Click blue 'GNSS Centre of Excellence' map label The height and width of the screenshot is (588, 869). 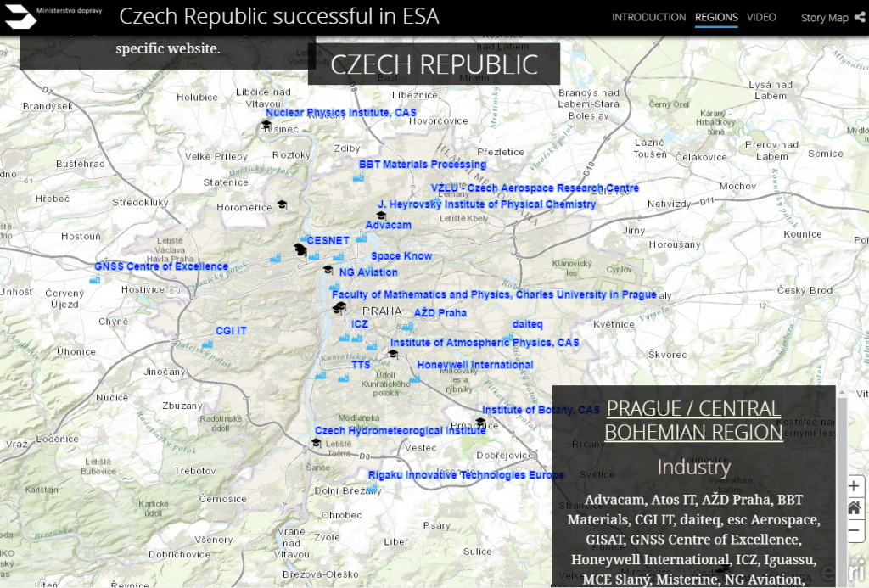point(161,266)
